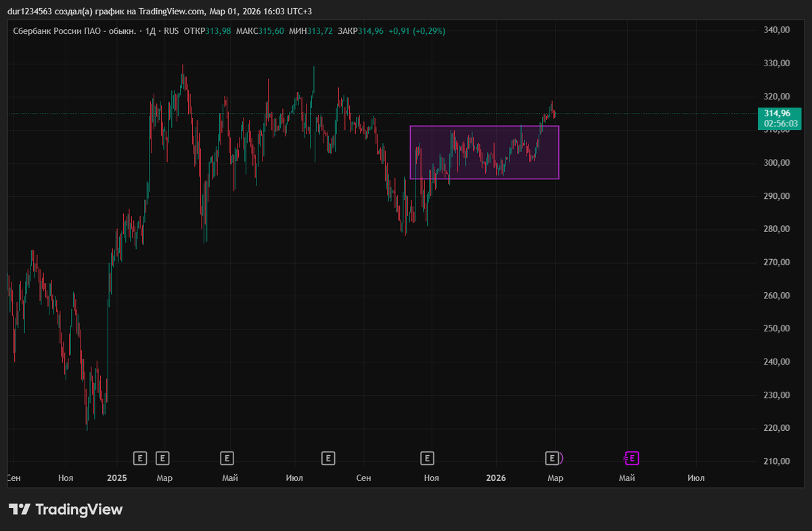Click the earnings marker just before Мар 2025
812x531 pixels.
point(140,459)
